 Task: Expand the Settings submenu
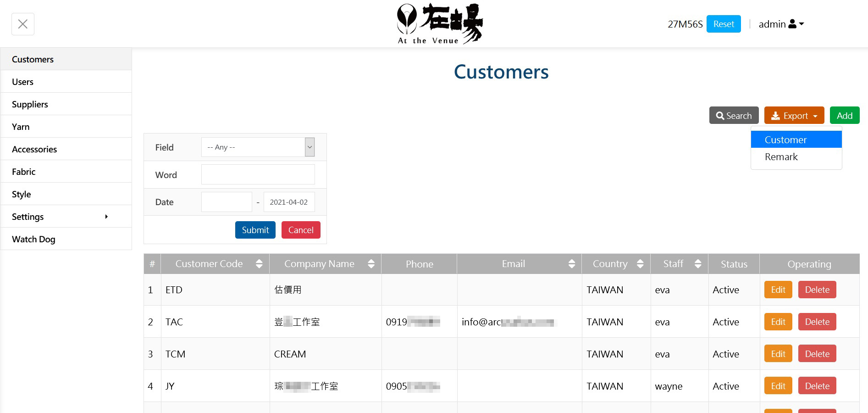[x=66, y=217]
